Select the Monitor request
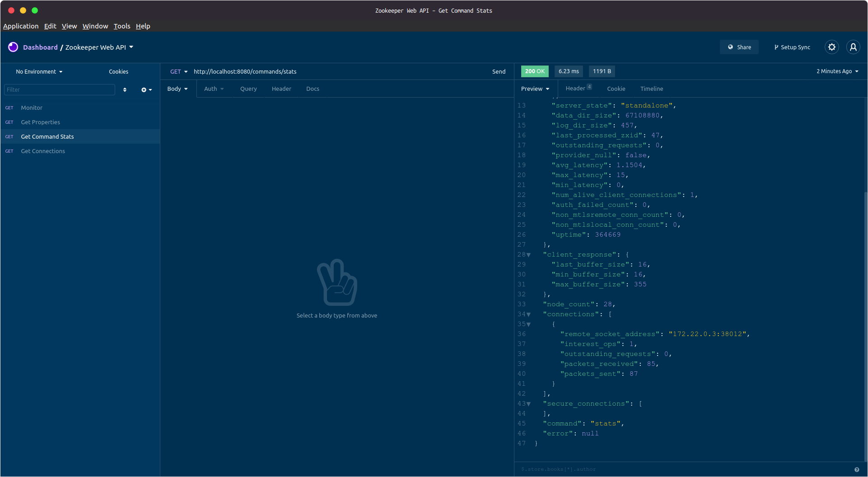The height and width of the screenshot is (477, 868). pyautogui.click(x=80, y=108)
